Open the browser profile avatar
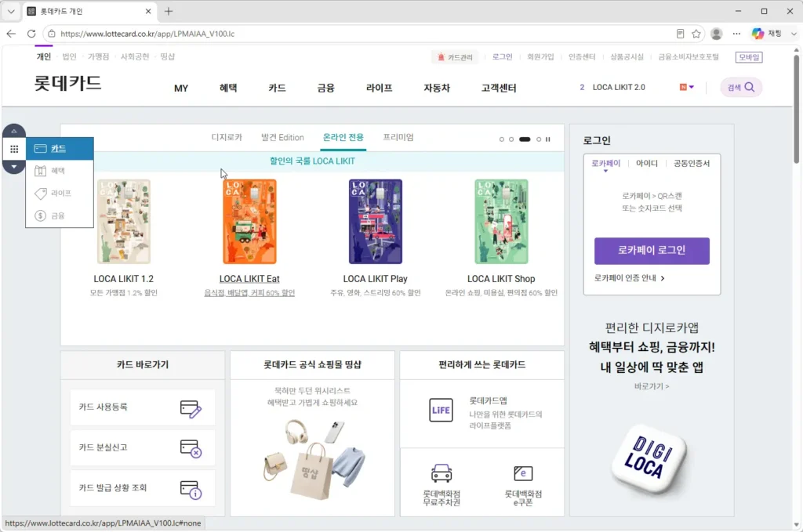The height and width of the screenshot is (532, 803). [x=717, y=34]
